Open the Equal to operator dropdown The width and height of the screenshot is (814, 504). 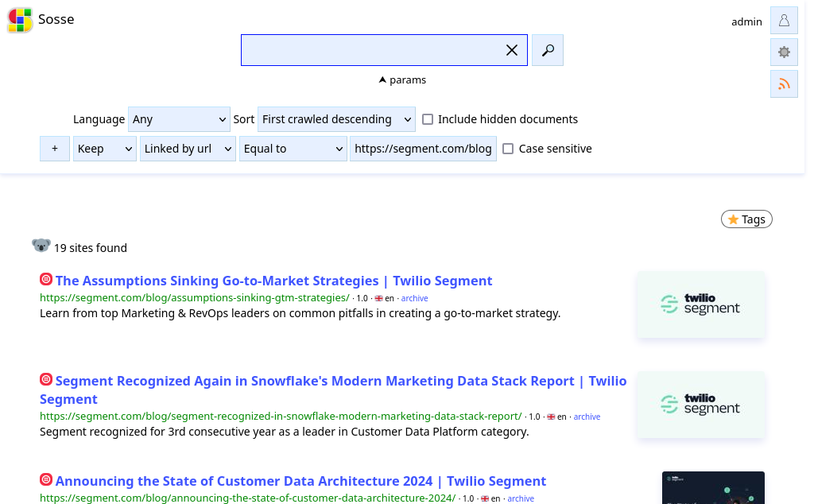pyautogui.click(x=293, y=149)
